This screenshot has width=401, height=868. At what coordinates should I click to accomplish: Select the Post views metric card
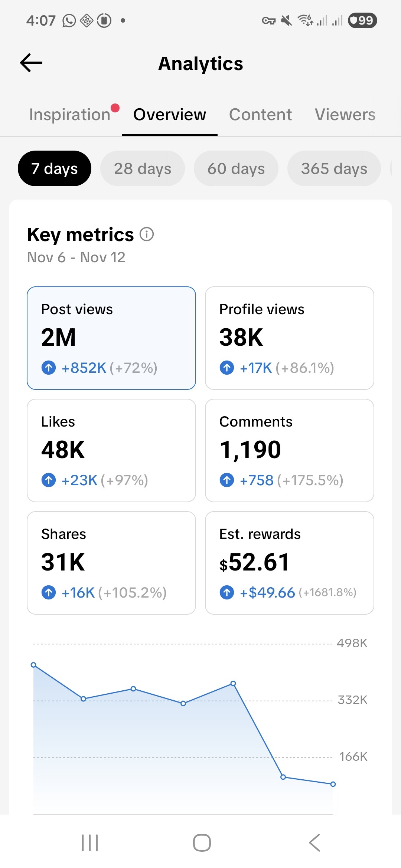point(111,338)
